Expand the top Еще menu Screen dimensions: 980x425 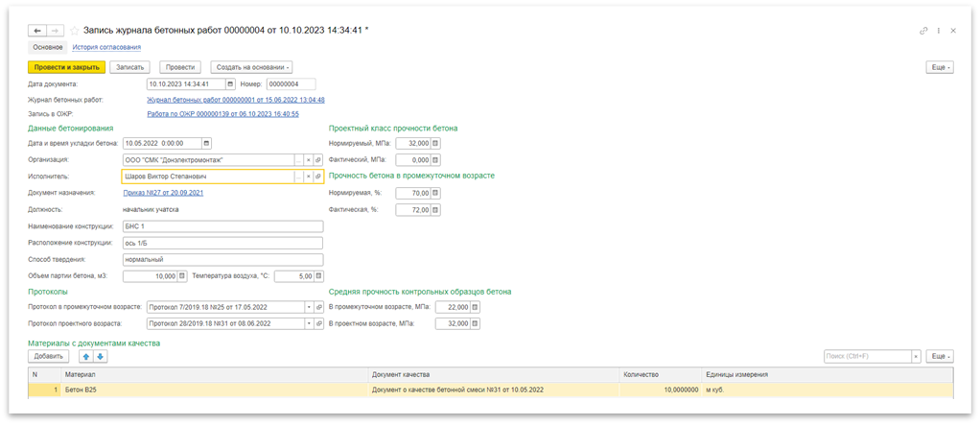[x=939, y=67]
